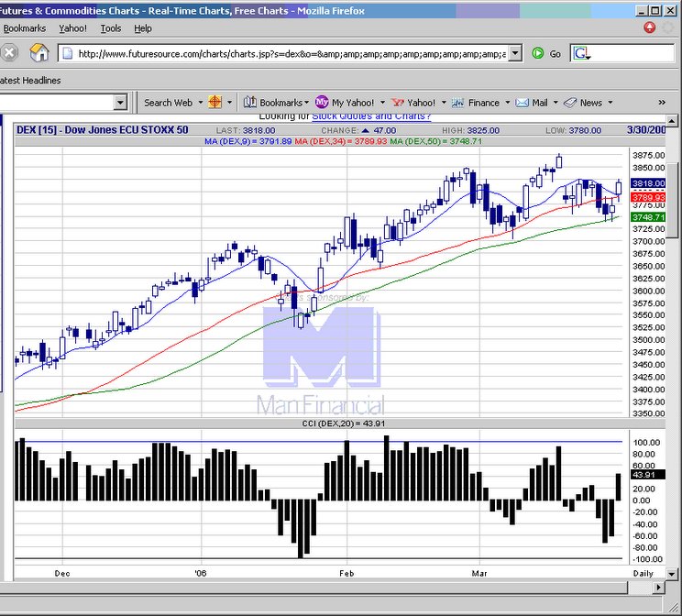
Task: Click Latest Headlines bookmark
Action: click(30, 81)
